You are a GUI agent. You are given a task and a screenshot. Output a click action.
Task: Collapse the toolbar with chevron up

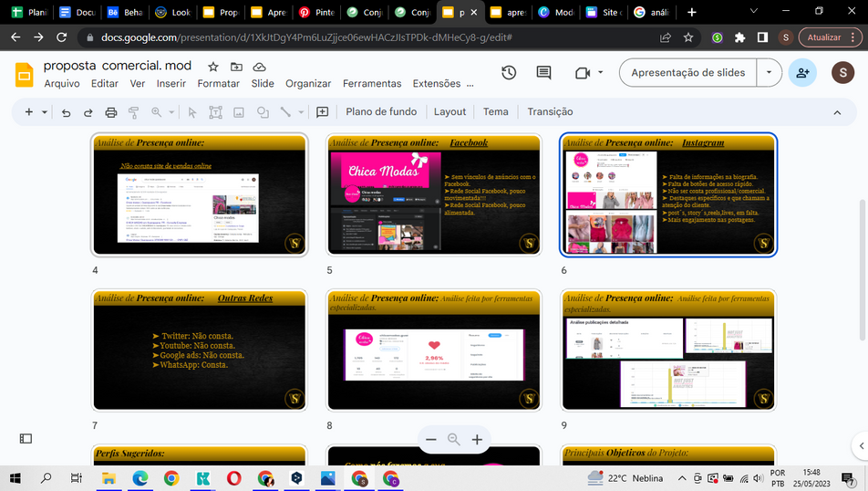pyautogui.click(x=837, y=112)
